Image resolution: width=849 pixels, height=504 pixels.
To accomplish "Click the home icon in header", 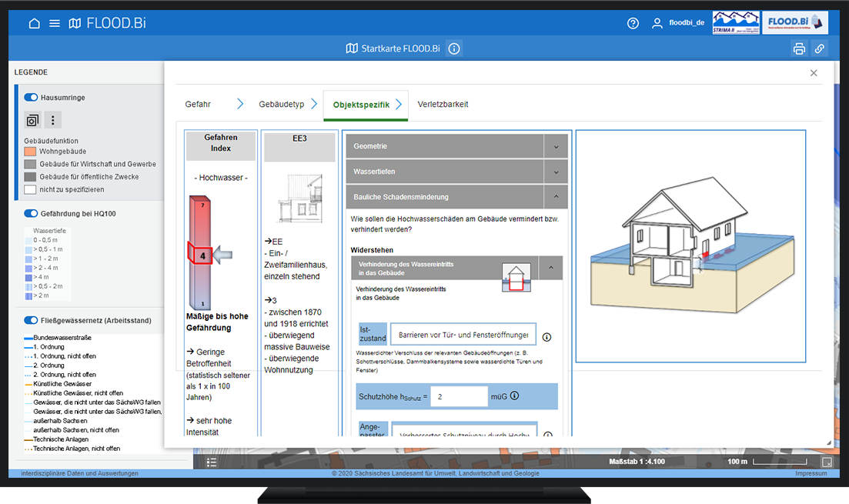I will (34, 23).
